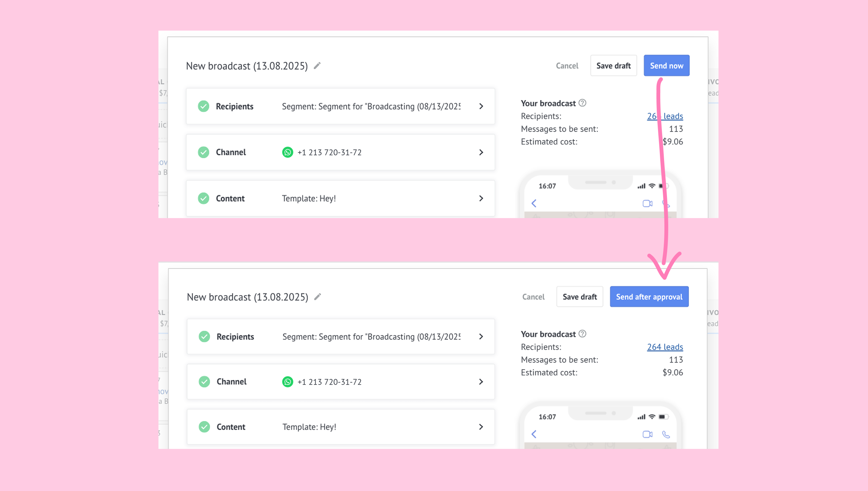Click help question icon beside top Your broadcast
The height and width of the screenshot is (491, 868).
point(582,103)
